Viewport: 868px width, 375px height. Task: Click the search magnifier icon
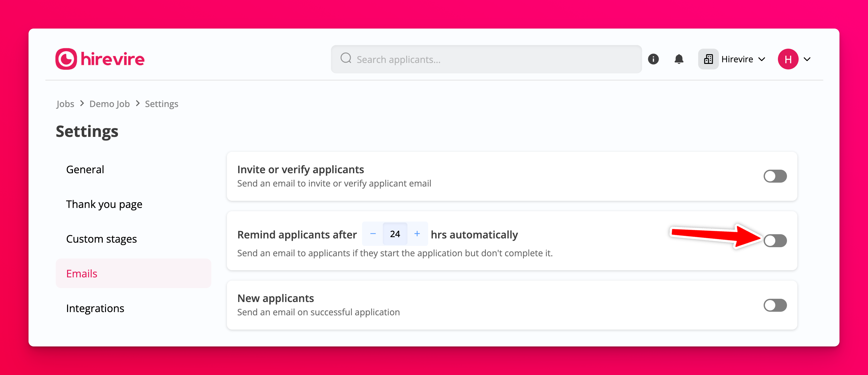pos(346,59)
